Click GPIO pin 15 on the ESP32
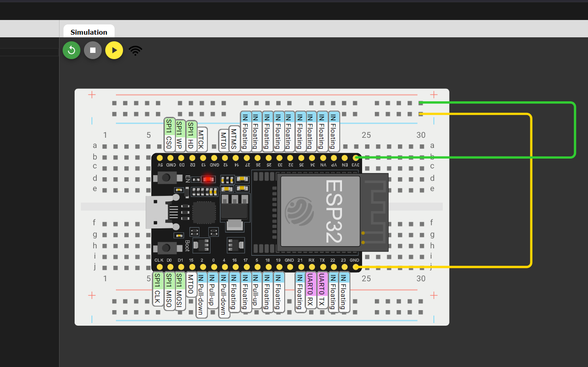 point(191,267)
